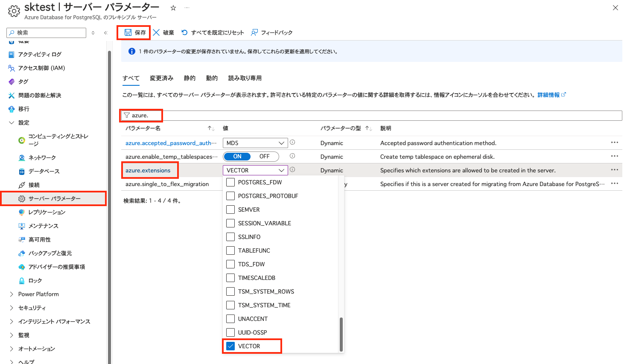Click the すべてを既定にリセット reset icon
This screenshot has width=630, height=364.
pos(184,32)
